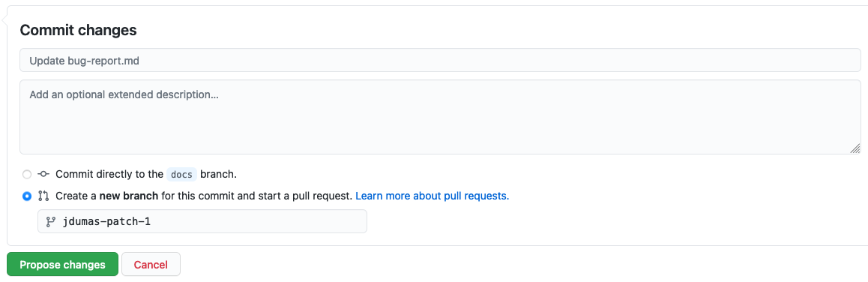Click the "Commit changes" heading
The width and height of the screenshot is (868, 282).
(78, 31)
